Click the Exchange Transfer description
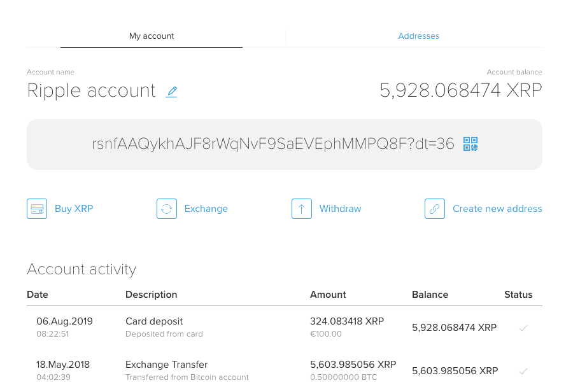The width and height of the screenshot is (587, 392). (167, 365)
